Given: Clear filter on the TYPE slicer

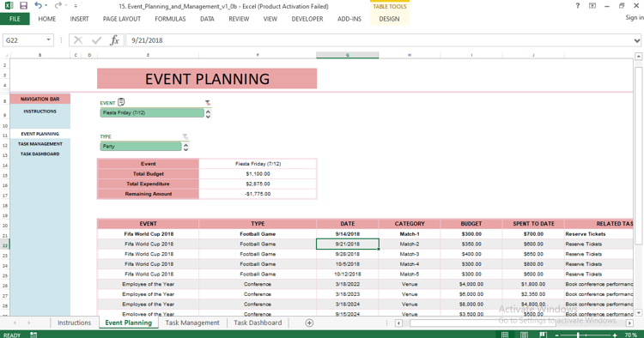Looking at the screenshot, I should point(185,136).
